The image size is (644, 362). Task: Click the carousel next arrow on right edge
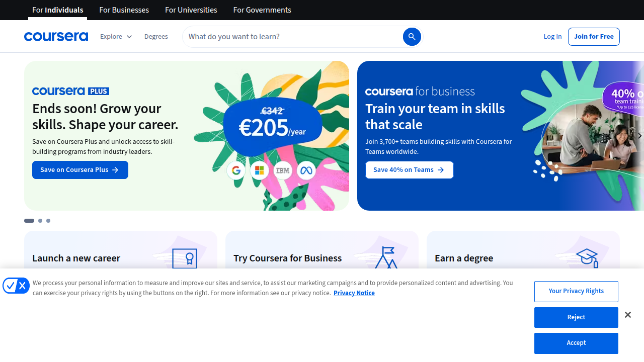[639, 136]
